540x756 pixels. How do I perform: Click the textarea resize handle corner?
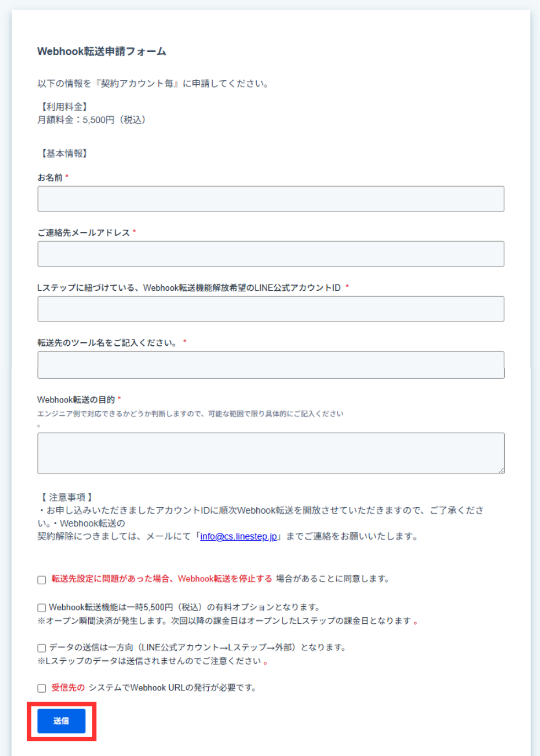501,470
